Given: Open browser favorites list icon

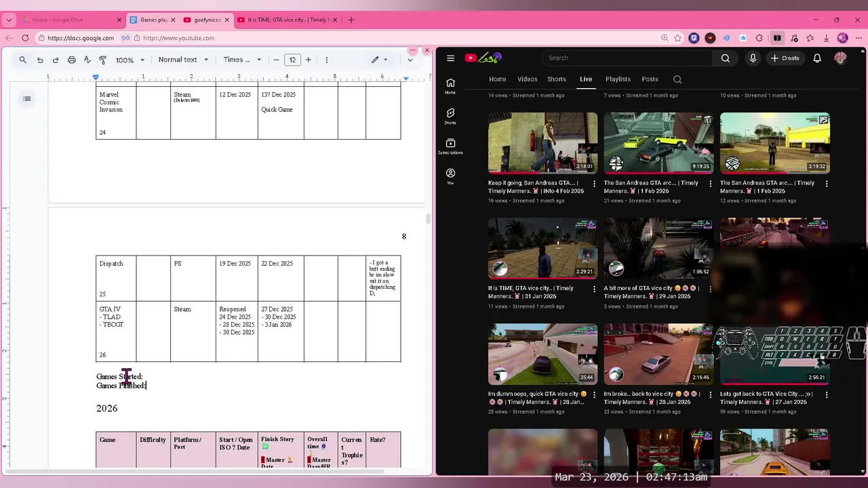Looking at the screenshot, I should pyautogui.click(x=810, y=38).
